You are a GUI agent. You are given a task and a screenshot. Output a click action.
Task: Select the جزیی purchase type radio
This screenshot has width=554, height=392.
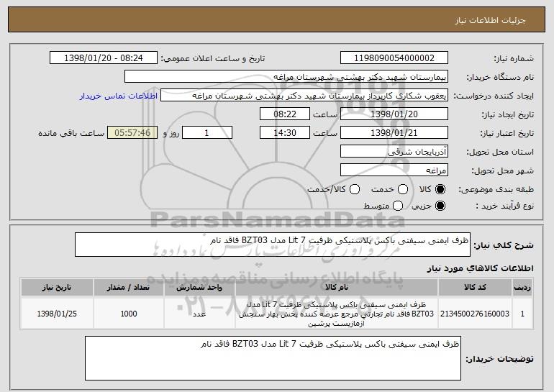click(441, 206)
